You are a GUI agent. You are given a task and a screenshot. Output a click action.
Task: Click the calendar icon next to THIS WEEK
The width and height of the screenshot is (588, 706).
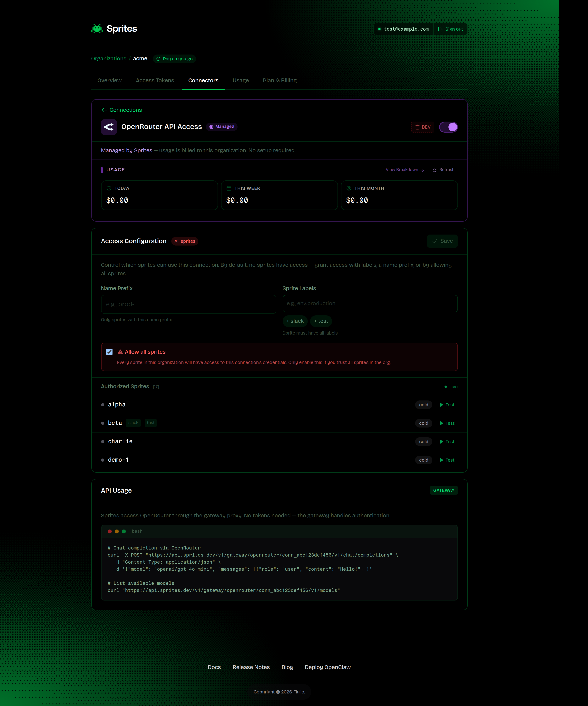click(x=229, y=188)
